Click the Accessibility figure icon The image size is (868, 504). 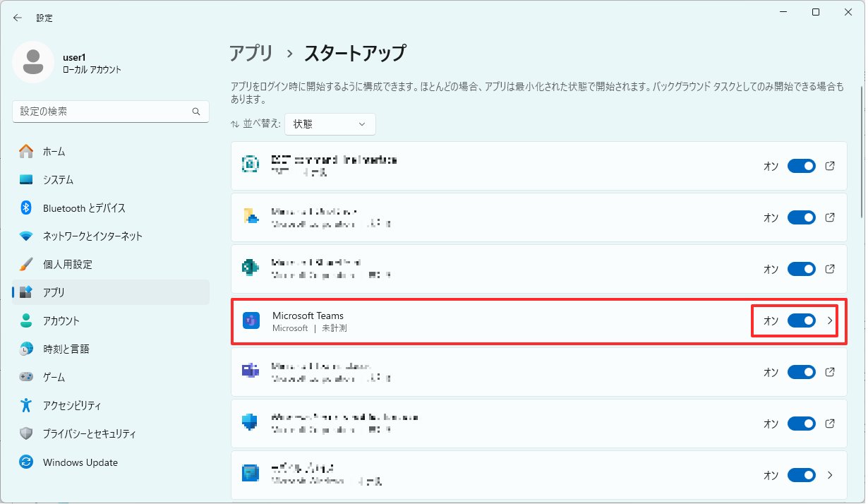point(26,405)
